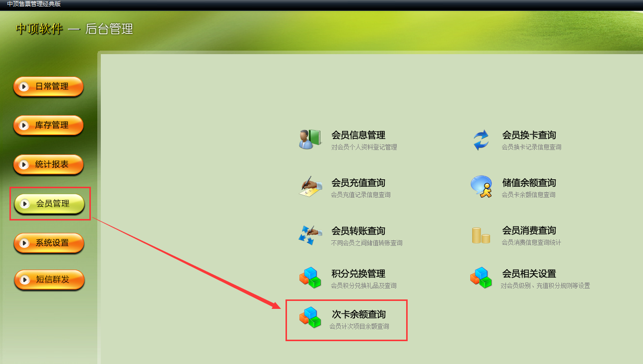Open the 次卡余额查询 text link
The image size is (643, 364).
tap(358, 314)
